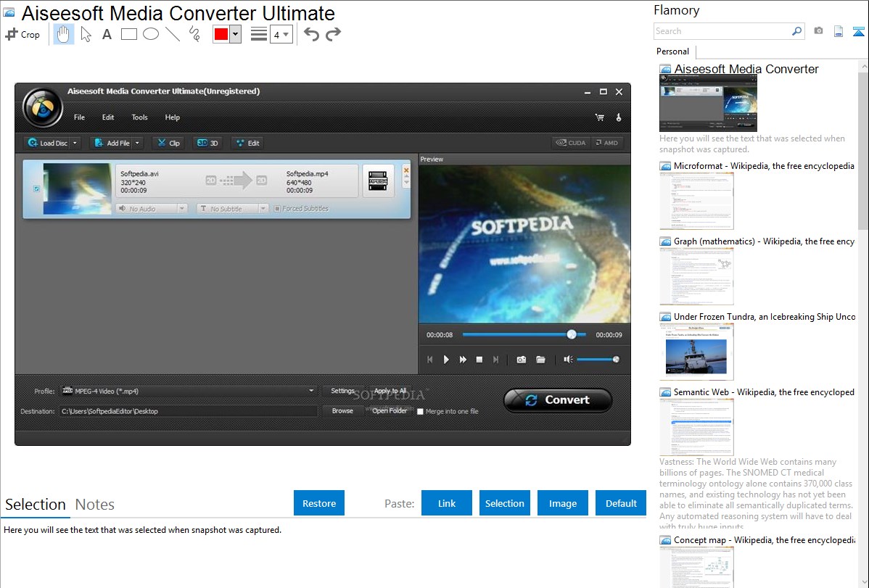Open the Semantic Web Wikipedia snapshot title
This screenshot has height=588, width=869.
pyautogui.click(x=764, y=392)
